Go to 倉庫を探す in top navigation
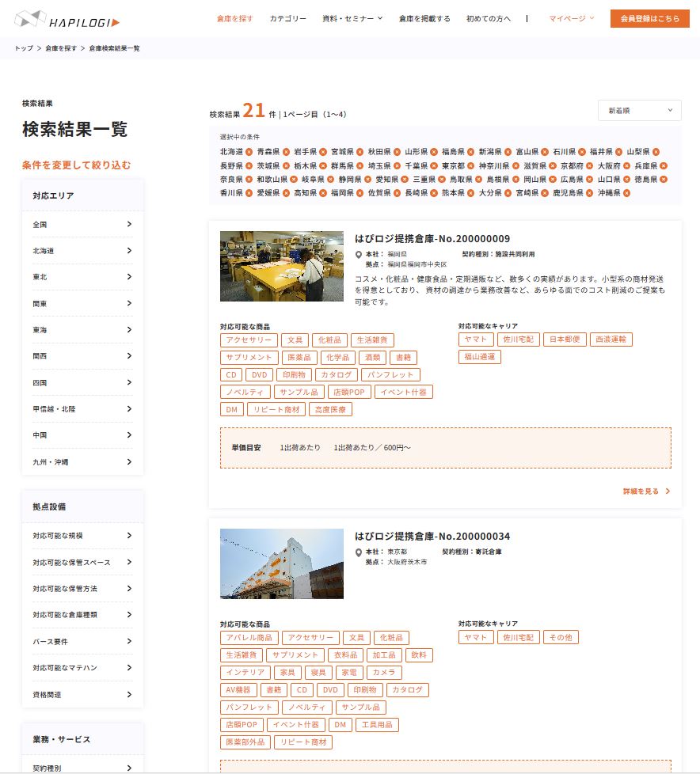Screen dimensions: 700x774 tap(234, 19)
